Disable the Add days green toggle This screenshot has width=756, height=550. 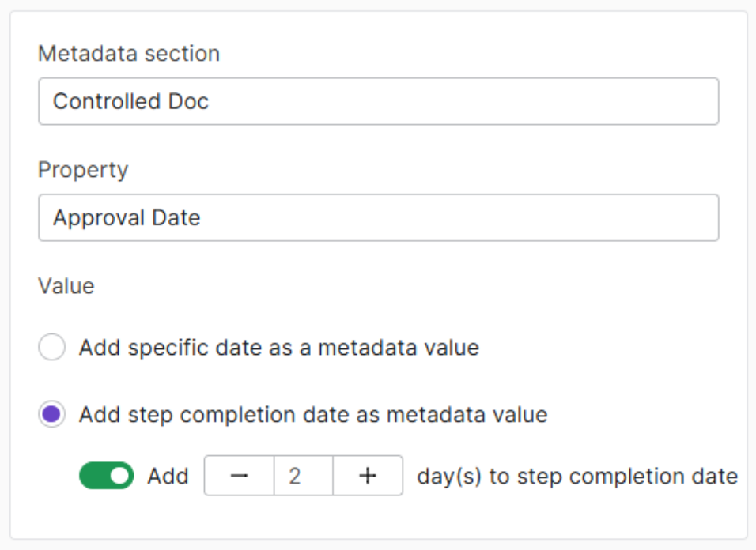click(107, 476)
